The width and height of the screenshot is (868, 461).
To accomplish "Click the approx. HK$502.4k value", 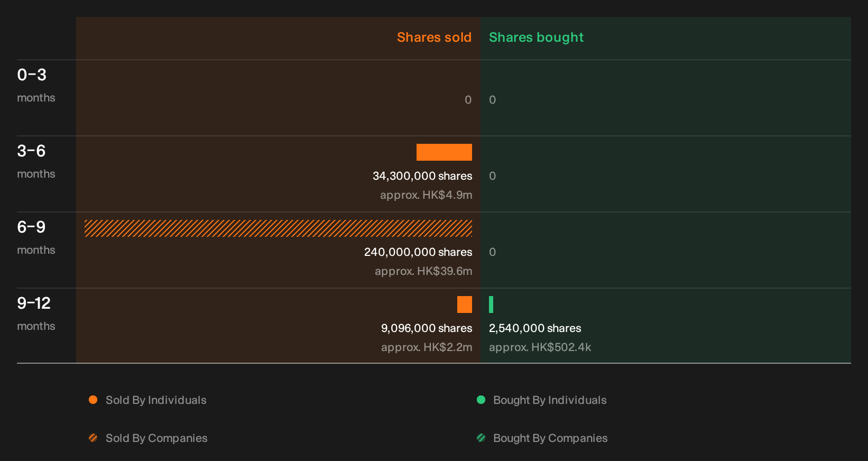I will (x=540, y=347).
